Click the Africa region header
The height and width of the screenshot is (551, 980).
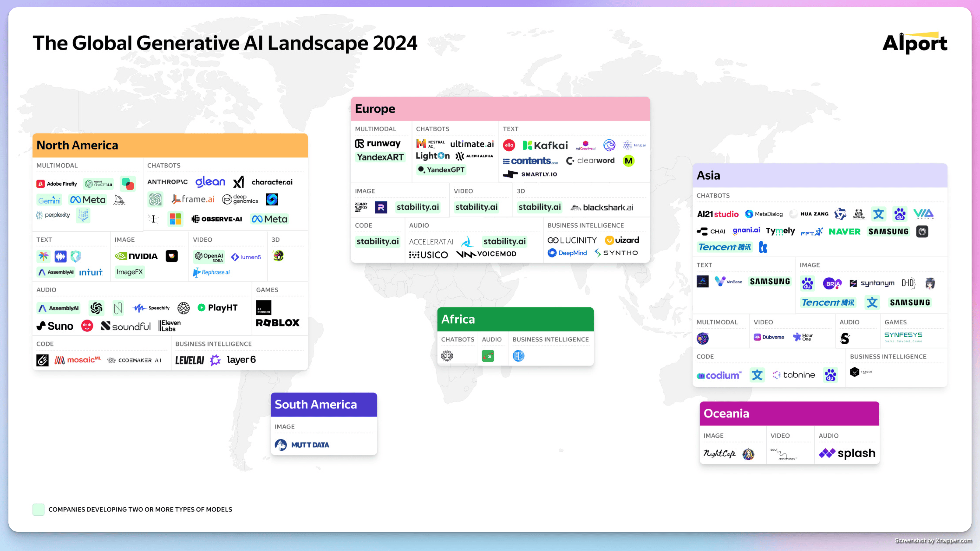coord(515,319)
